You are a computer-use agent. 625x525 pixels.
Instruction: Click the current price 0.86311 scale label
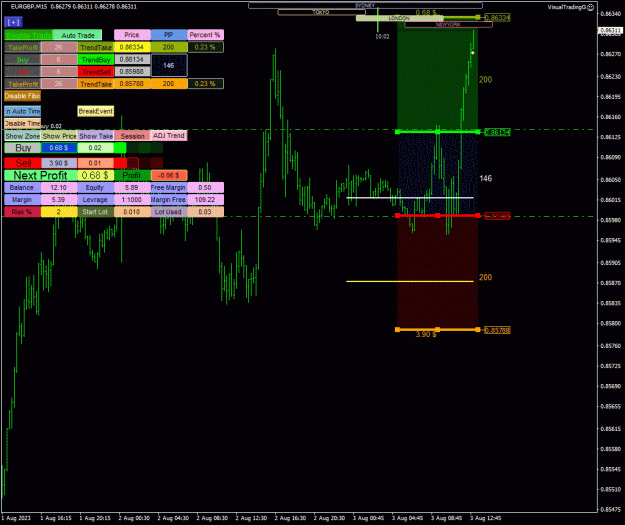click(610, 30)
